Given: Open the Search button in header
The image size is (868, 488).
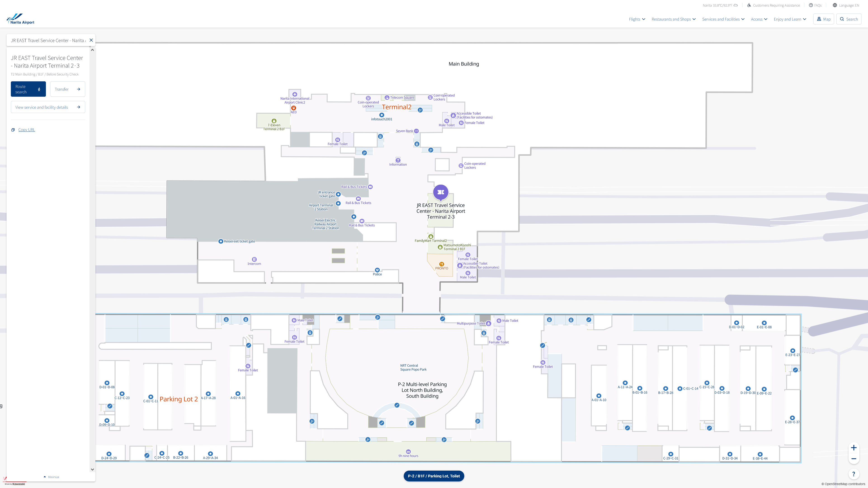Looking at the screenshot, I should [x=849, y=19].
